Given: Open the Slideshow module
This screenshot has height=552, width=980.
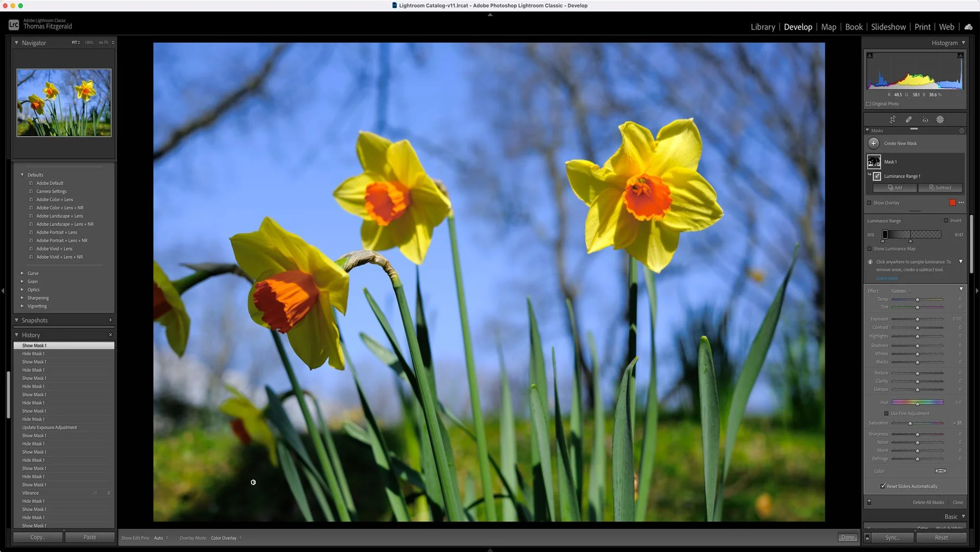Looking at the screenshot, I should pos(889,27).
